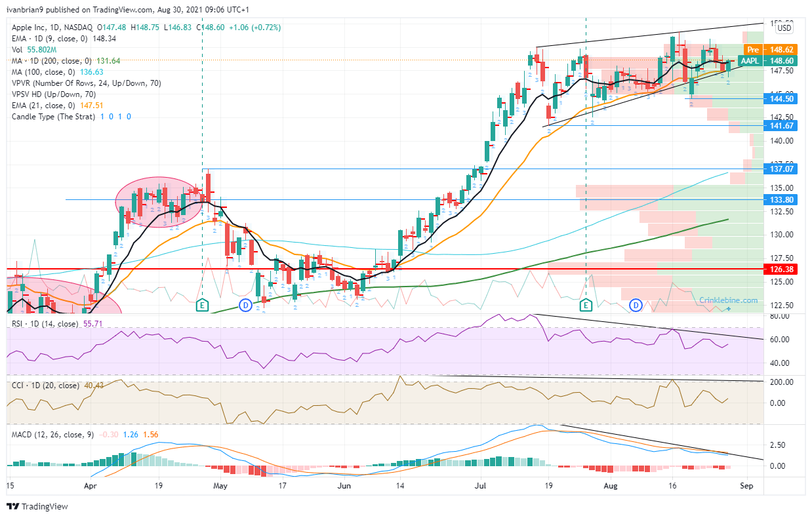Click the 200.00 CCI scale value
This screenshot has width=812, height=518.
pyautogui.click(x=781, y=382)
